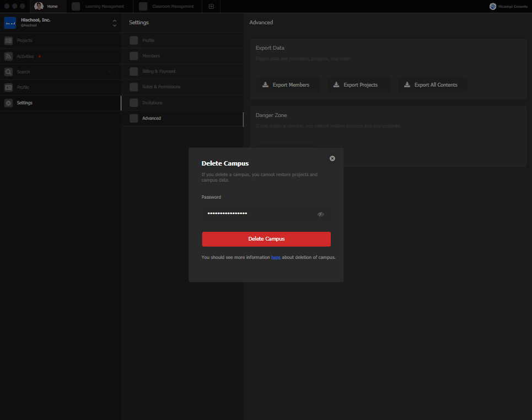Open Billing & Payment settings
Screen dimensions: 532x420
pyautogui.click(x=159, y=72)
